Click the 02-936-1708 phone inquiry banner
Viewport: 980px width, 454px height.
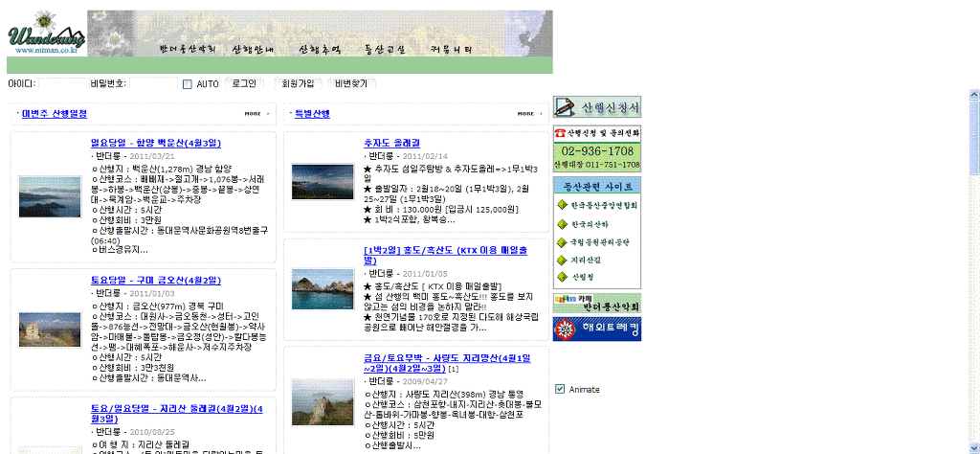(597, 148)
